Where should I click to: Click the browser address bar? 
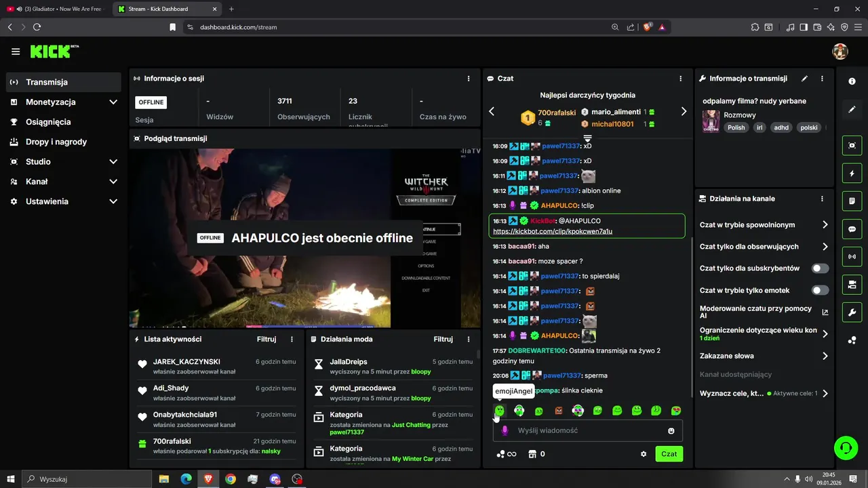[400, 27]
